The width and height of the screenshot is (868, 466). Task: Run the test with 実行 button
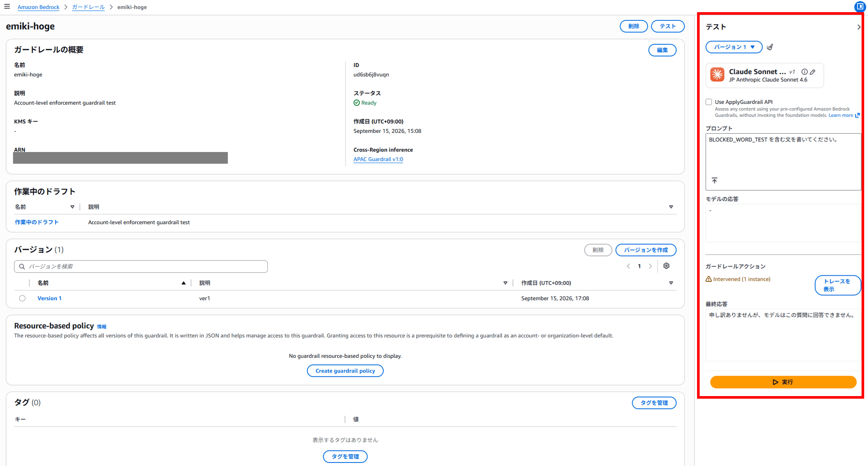tap(783, 382)
